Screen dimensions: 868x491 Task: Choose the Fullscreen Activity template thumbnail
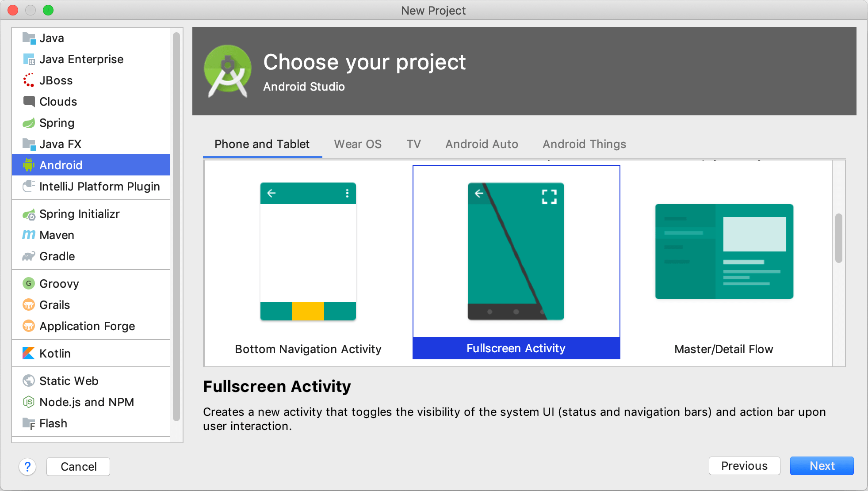[x=516, y=251]
